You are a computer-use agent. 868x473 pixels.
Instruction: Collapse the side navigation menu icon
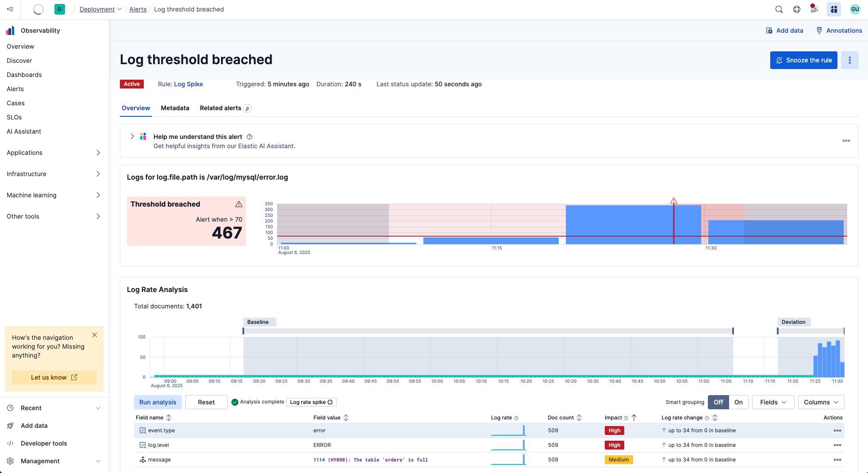(10, 9)
